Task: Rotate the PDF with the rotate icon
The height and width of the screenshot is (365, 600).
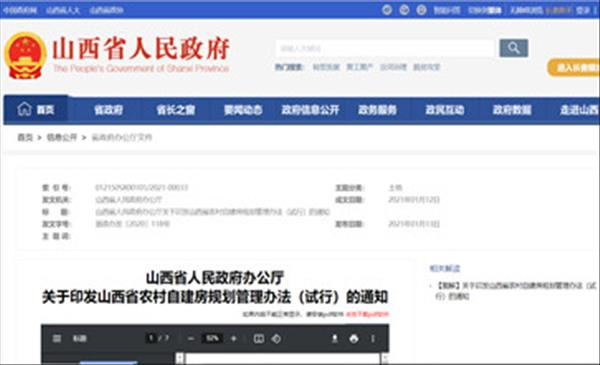Action: tap(276, 338)
